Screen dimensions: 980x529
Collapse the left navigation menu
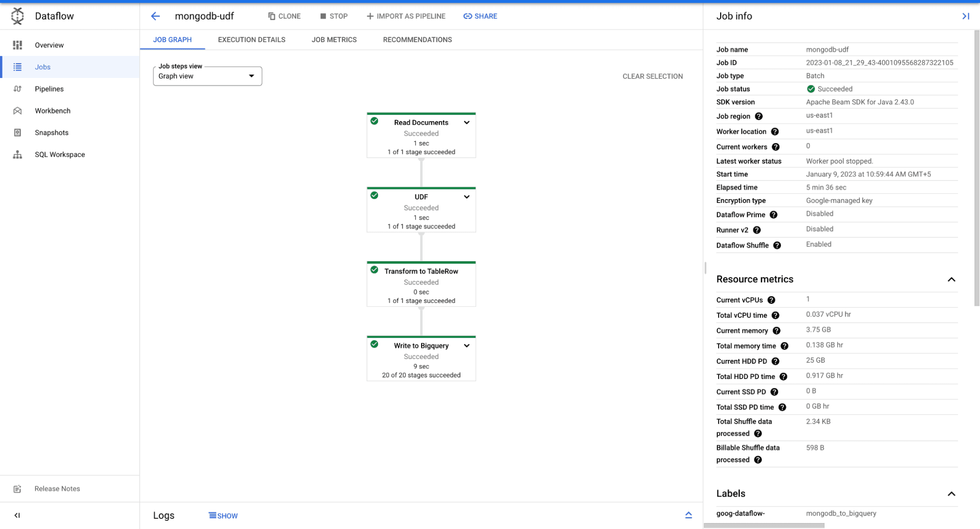click(x=17, y=515)
